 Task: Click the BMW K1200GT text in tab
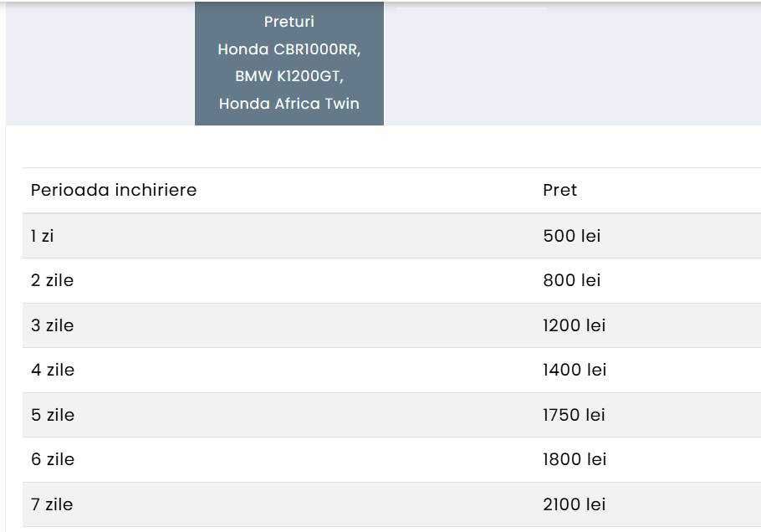click(289, 76)
